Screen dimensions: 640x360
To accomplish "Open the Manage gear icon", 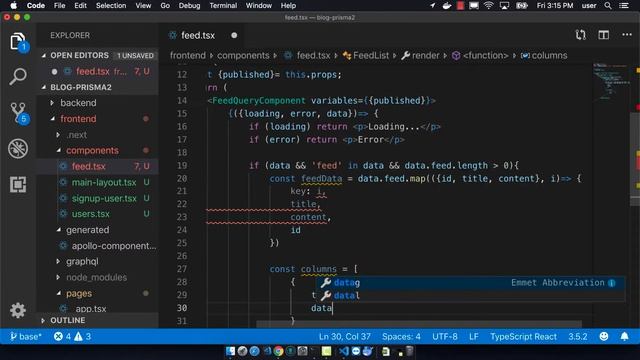I will pos(18,311).
